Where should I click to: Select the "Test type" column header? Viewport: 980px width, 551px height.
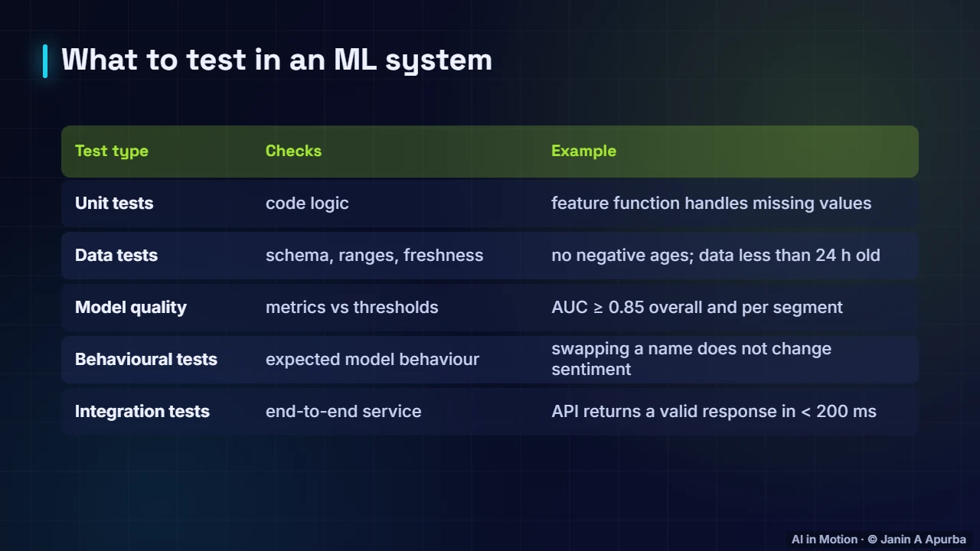tap(112, 151)
